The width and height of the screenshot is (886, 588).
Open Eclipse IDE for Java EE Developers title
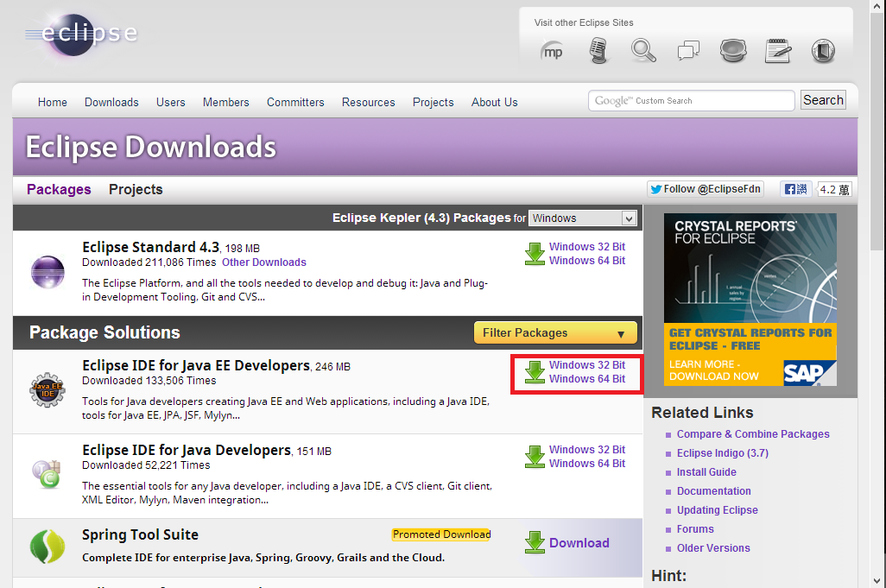tap(196, 366)
